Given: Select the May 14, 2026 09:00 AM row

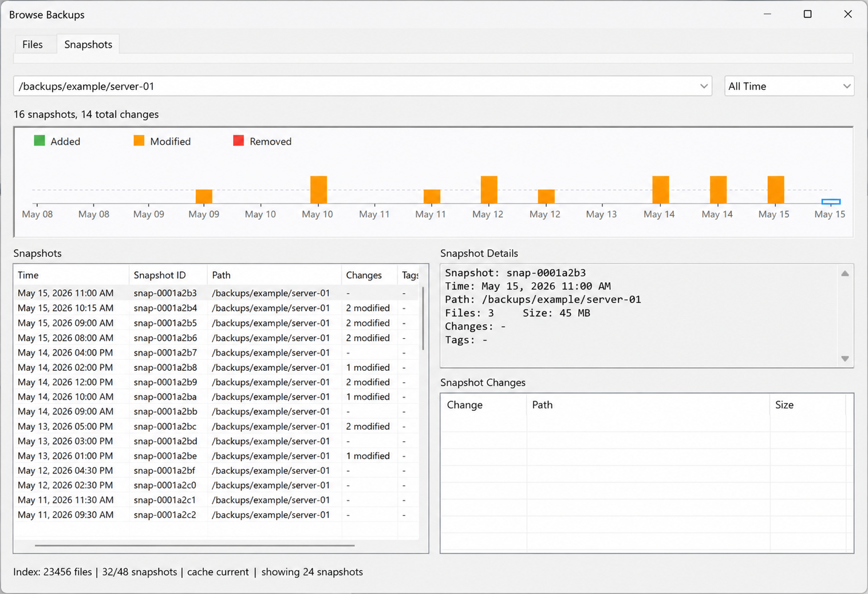Looking at the screenshot, I should [x=216, y=411].
